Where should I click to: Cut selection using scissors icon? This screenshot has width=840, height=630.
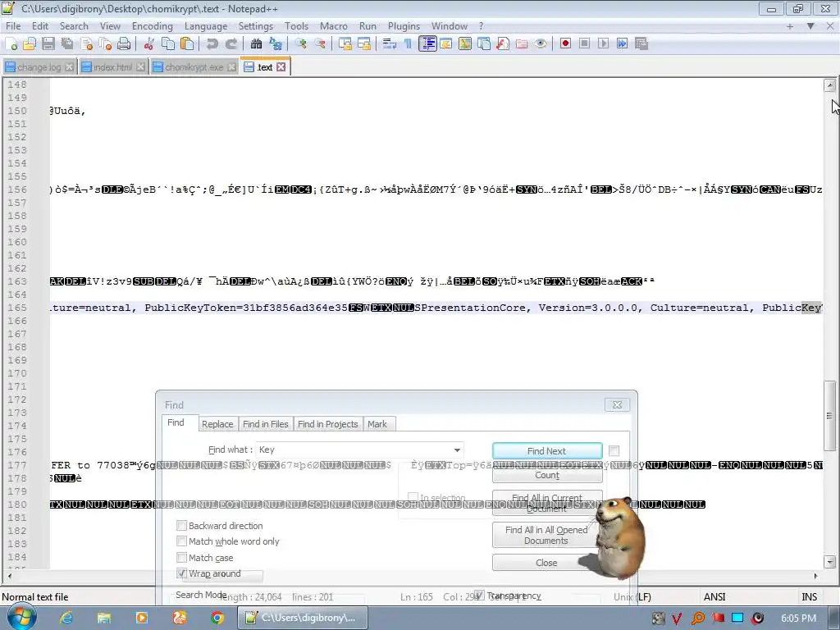click(149, 44)
